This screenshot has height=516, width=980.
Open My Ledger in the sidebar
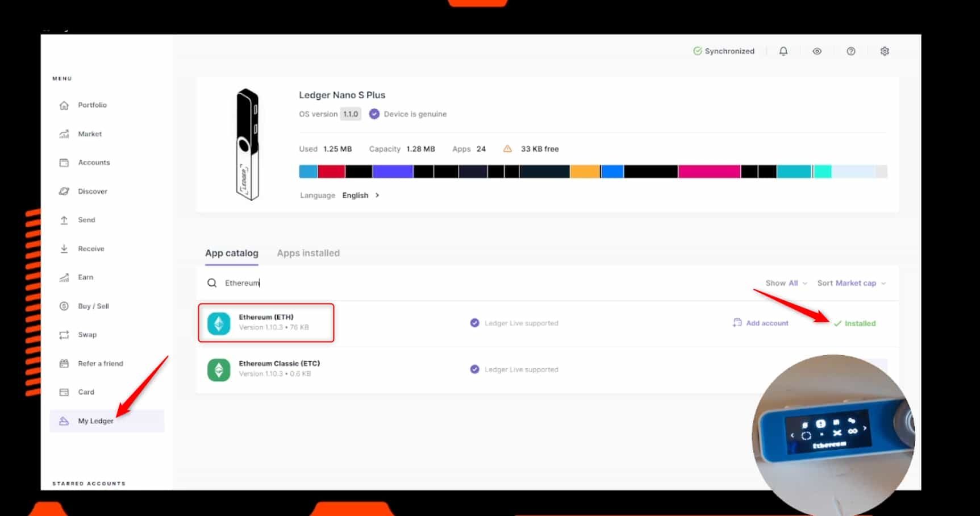coord(95,421)
